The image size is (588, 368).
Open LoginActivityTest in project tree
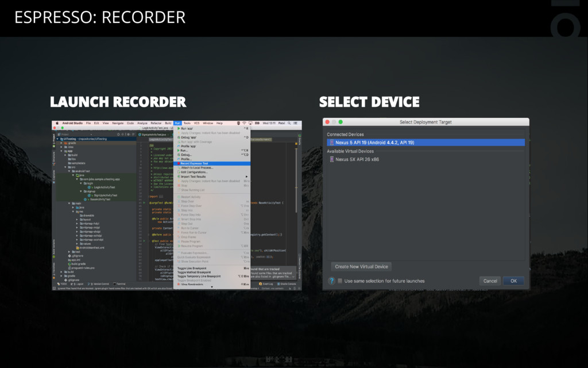point(105,187)
